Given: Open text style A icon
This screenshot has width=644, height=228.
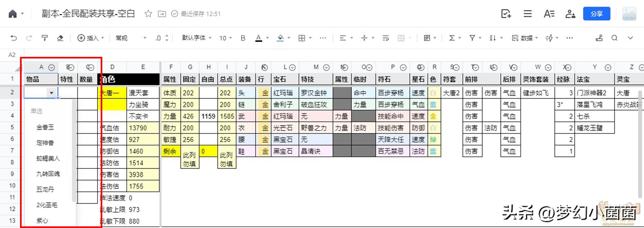Looking at the screenshot, I should 549,14.
